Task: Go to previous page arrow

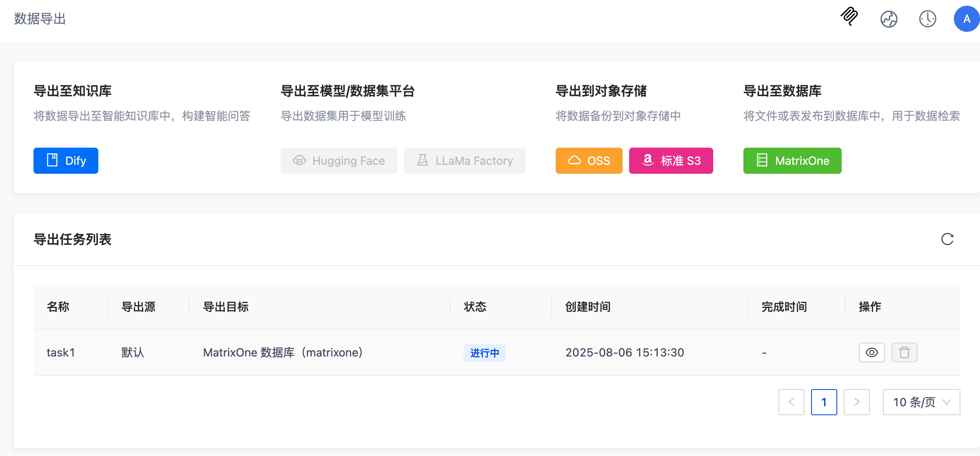Action: 791,402
